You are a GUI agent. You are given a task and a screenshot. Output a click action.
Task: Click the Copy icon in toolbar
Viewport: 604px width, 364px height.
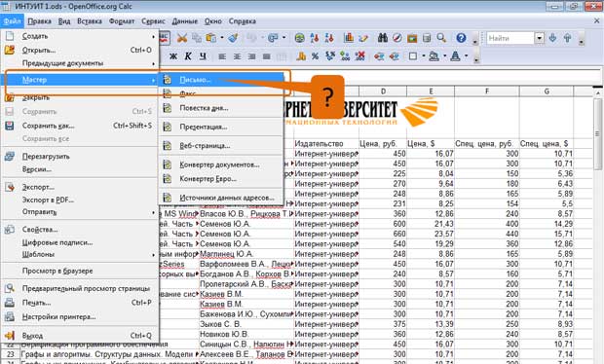pyautogui.click(x=197, y=38)
